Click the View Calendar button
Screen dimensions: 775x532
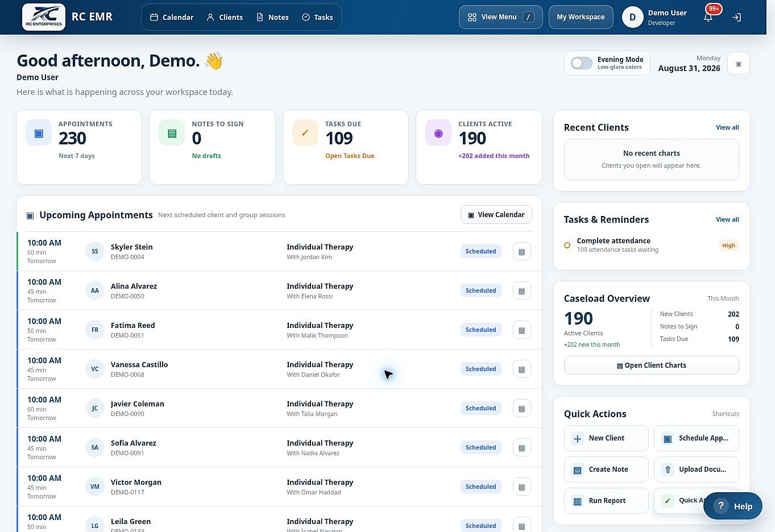(496, 215)
